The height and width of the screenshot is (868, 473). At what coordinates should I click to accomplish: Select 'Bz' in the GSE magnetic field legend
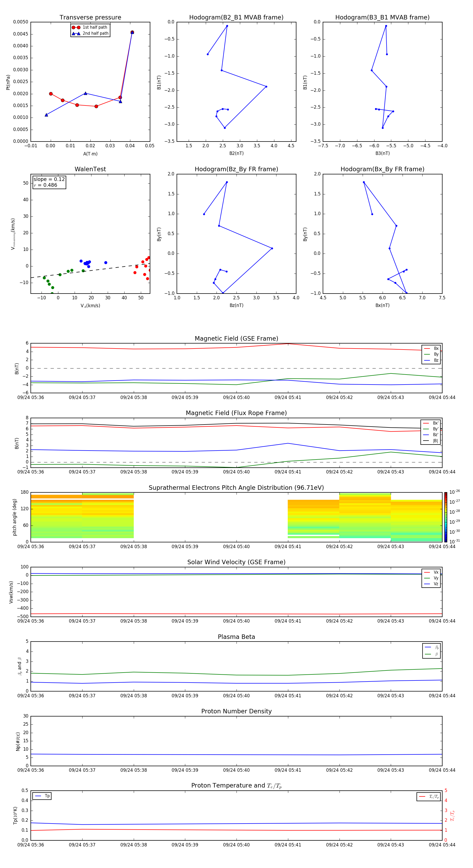coord(431,360)
